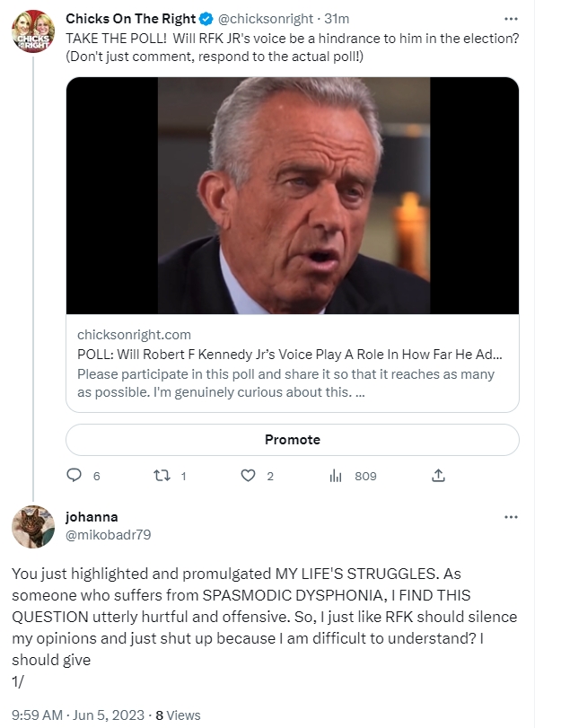The height and width of the screenshot is (728, 561).
Task: Click the @mikobadr79 handle
Action: [x=108, y=534]
